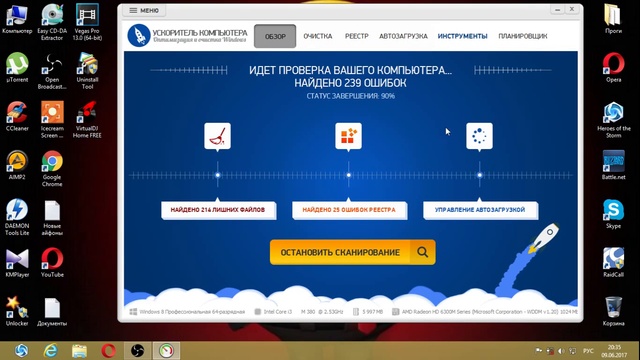Image resolution: width=640 pixels, height=360 pixels.
Task: Open File Explorer from taskbar
Action: tap(79, 351)
